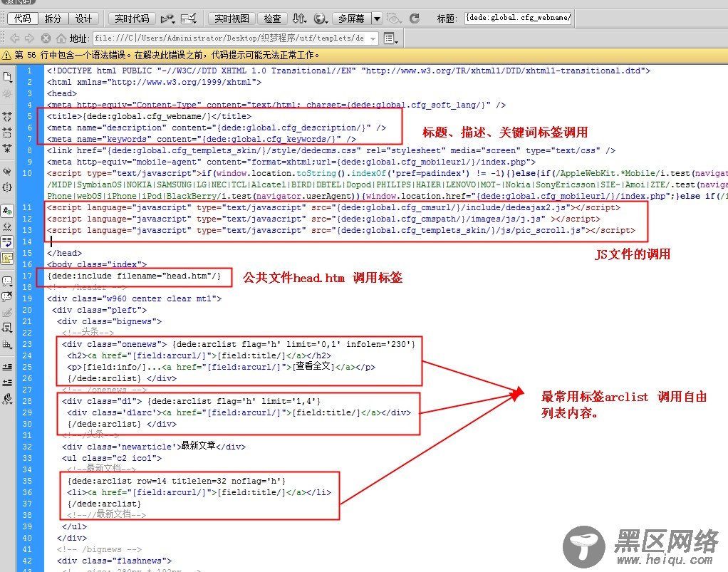Go forward in browser navigation
This screenshot has width=728, height=572.
pyautogui.click(x=29, y=38)
